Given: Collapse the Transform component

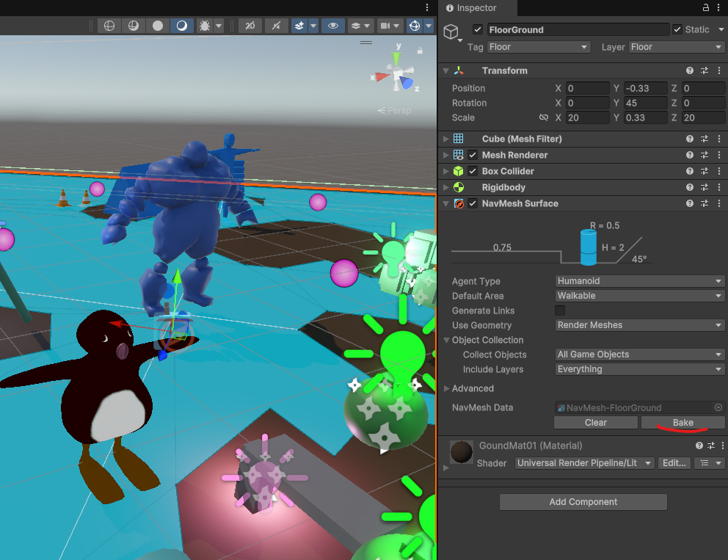Looking at the screenshot, I should (445, 70).
